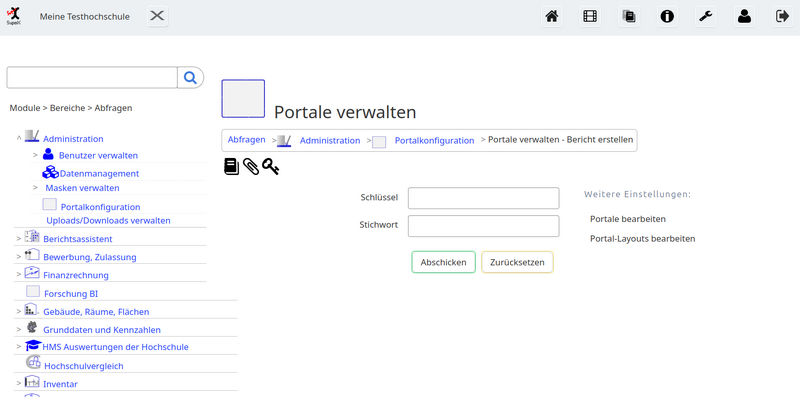Open Masken verwalten

[83, 188]
